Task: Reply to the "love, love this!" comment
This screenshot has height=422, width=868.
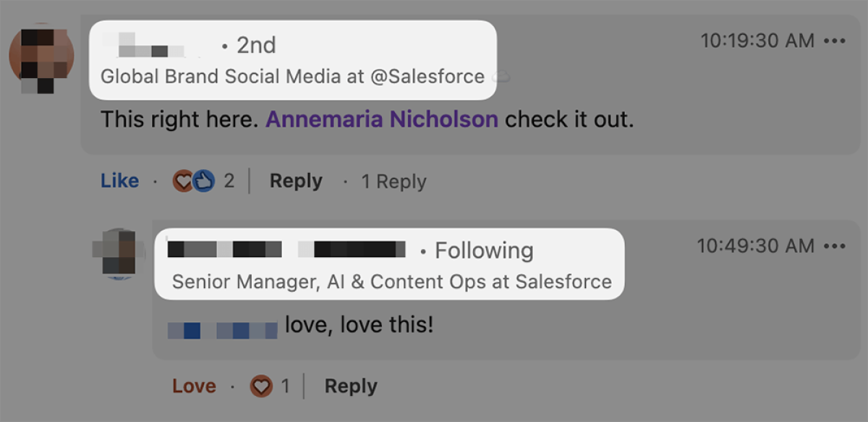Action: tap(351, 387)
